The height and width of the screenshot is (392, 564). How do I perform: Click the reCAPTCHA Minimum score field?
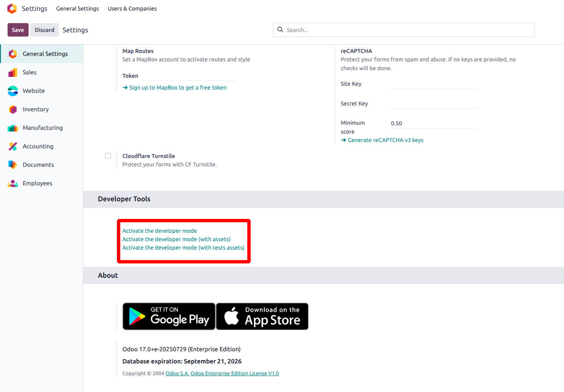(x=433, y=123)
